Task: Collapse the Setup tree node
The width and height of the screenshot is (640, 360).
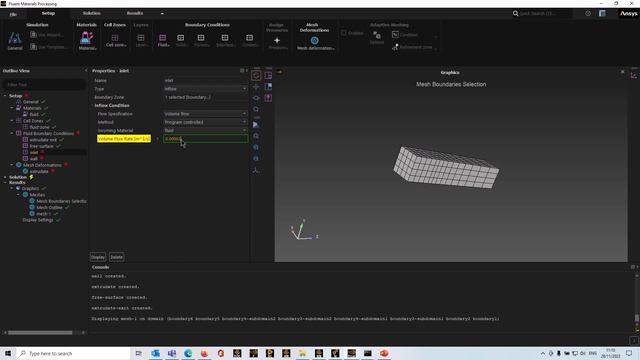Action: (x=5, y=96)
